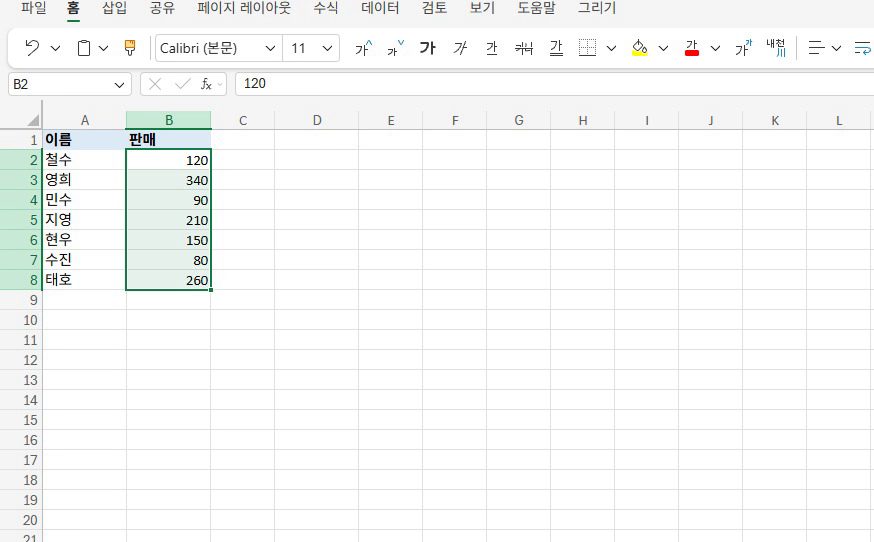Select column A header

tap(85, 120)
